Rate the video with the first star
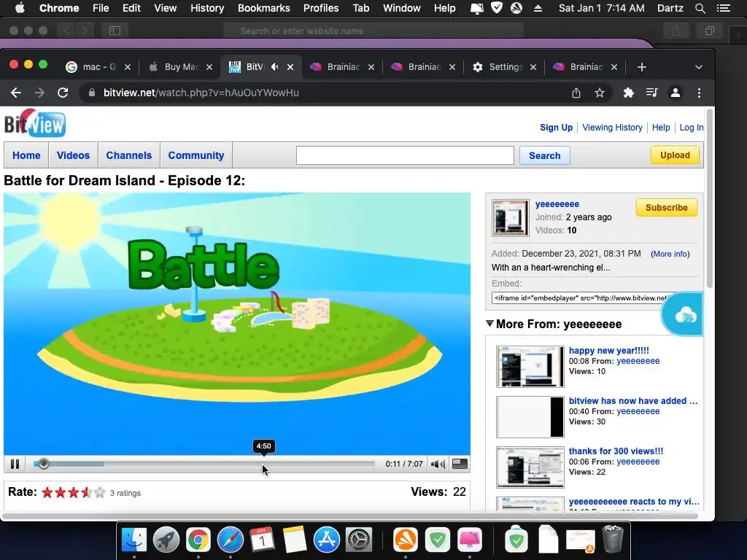 coord(47,492)
